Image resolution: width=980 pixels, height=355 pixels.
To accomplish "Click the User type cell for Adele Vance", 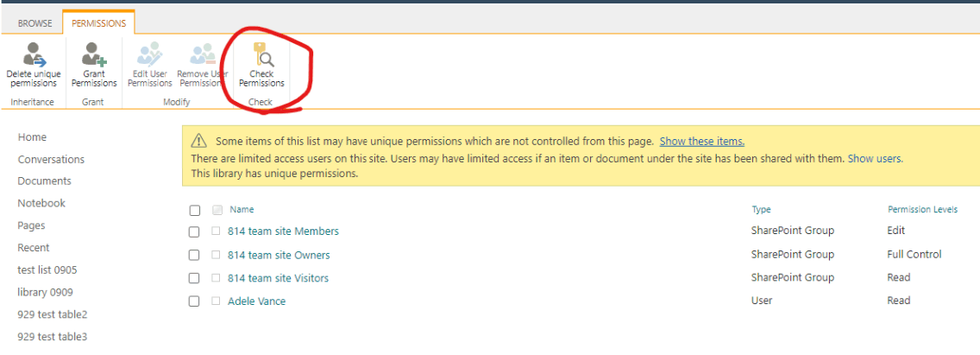I will [762, 301].
